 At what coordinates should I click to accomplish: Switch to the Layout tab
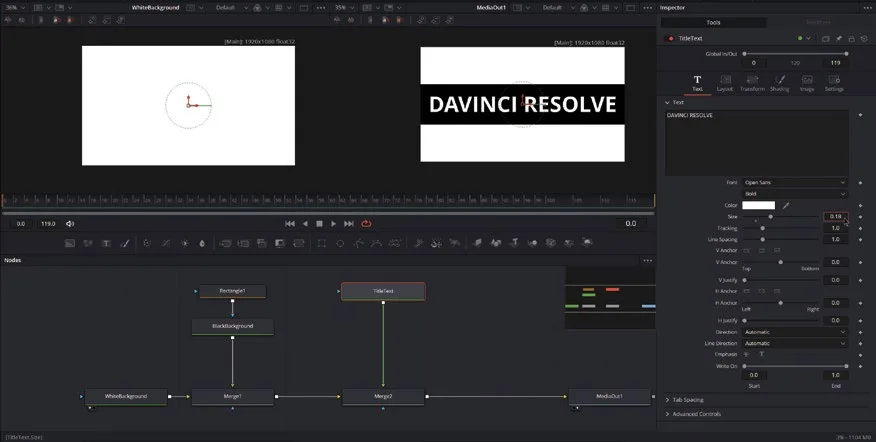coord(725,84)
